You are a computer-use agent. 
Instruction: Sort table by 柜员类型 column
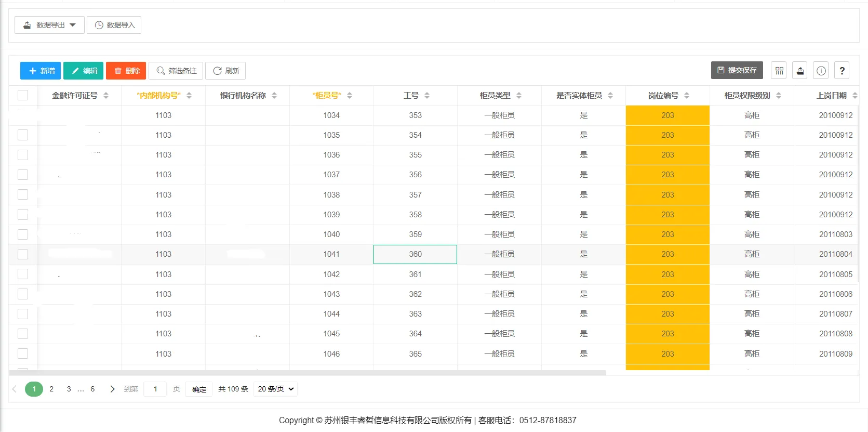(519, 96)
